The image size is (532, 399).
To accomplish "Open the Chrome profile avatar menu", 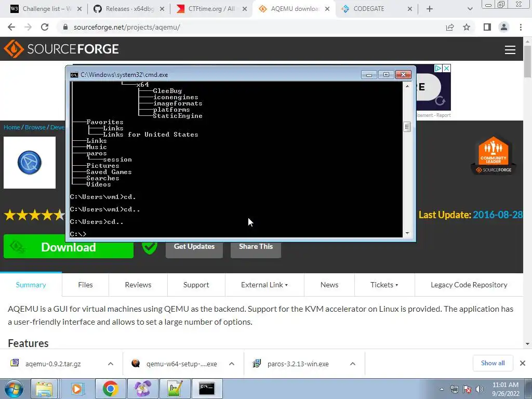I will (504, 27).
